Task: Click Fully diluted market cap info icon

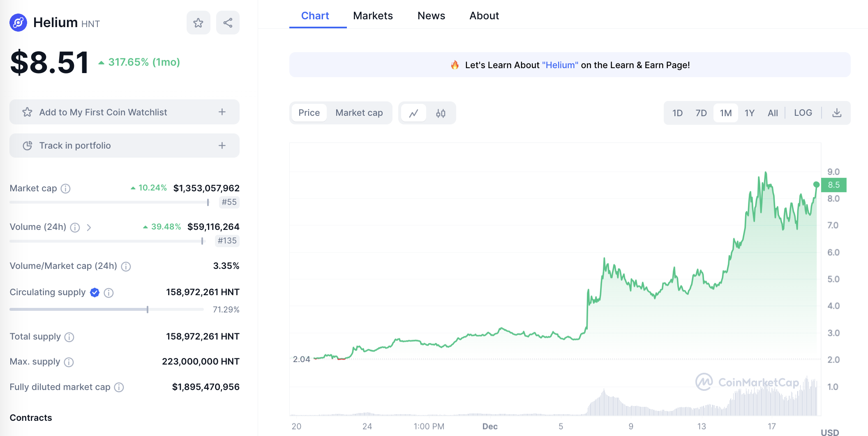Action: click(x=119, y=387)
